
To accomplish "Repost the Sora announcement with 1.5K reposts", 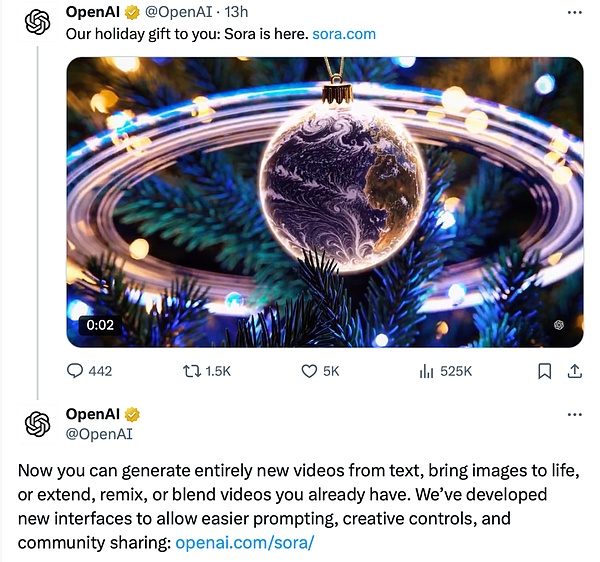I will [x=192, y=371].
